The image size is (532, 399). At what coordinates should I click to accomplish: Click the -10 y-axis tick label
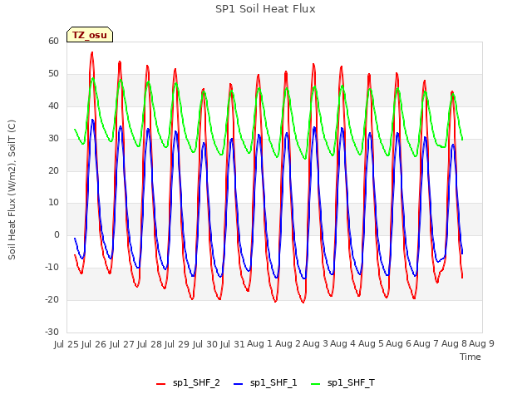[52, 268]
